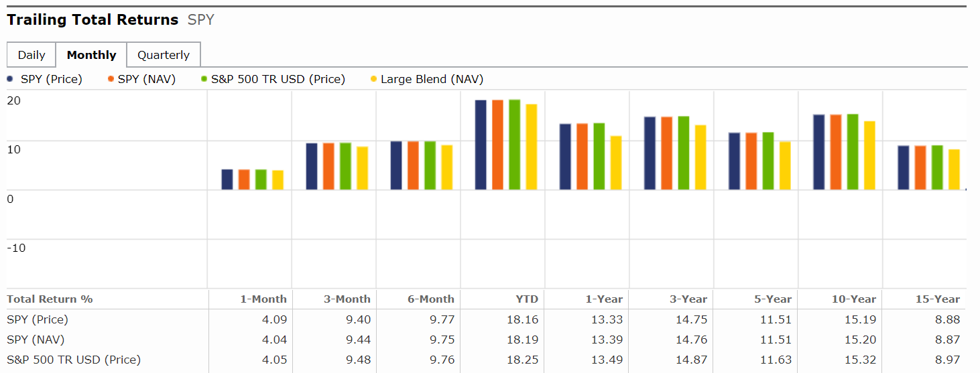Click the 4.04 value in SPY (NAV) row

pyautogui.click(x=275, y=340)
